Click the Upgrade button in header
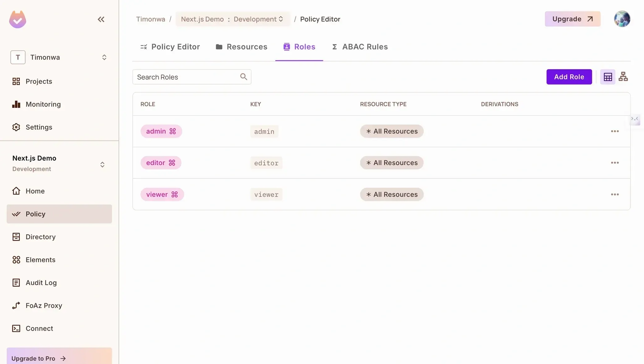This screenshot has height=364, width=644. [x=572, y=19]
